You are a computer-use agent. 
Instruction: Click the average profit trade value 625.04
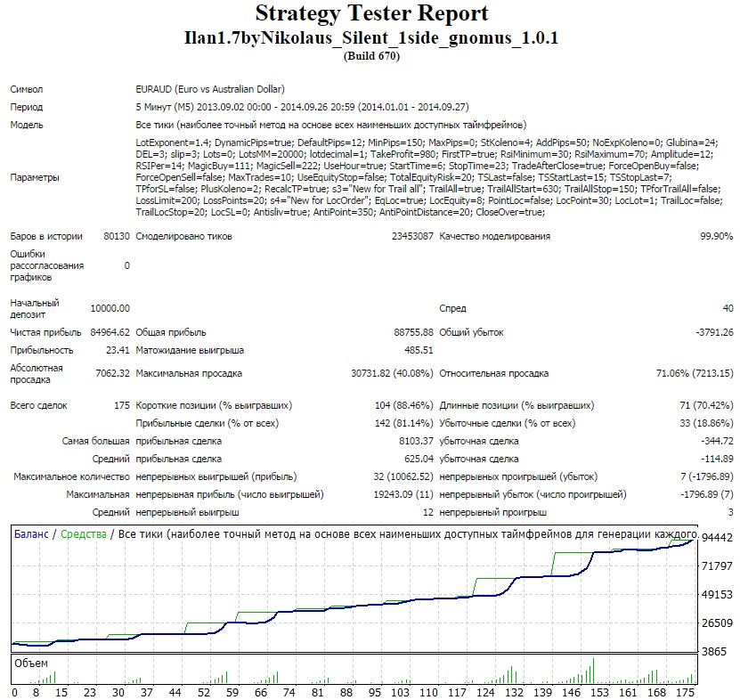tap(419, 460)
